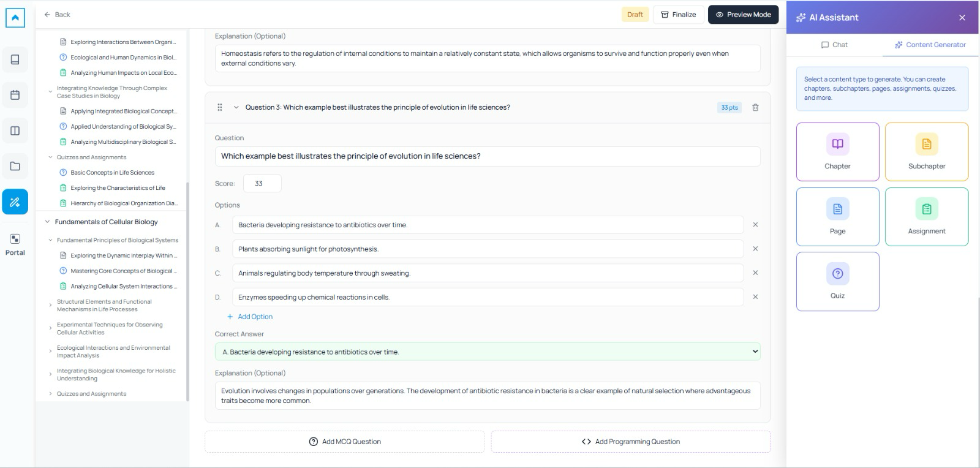
Task: Open the calendar icon in left sidebar
Action: coord(15,95)
